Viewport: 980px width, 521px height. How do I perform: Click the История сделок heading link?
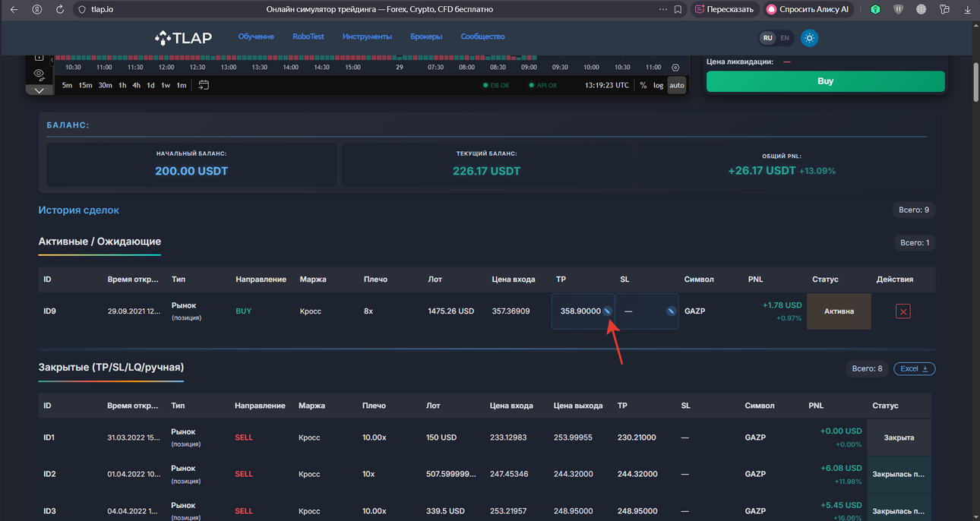point(79,210)
